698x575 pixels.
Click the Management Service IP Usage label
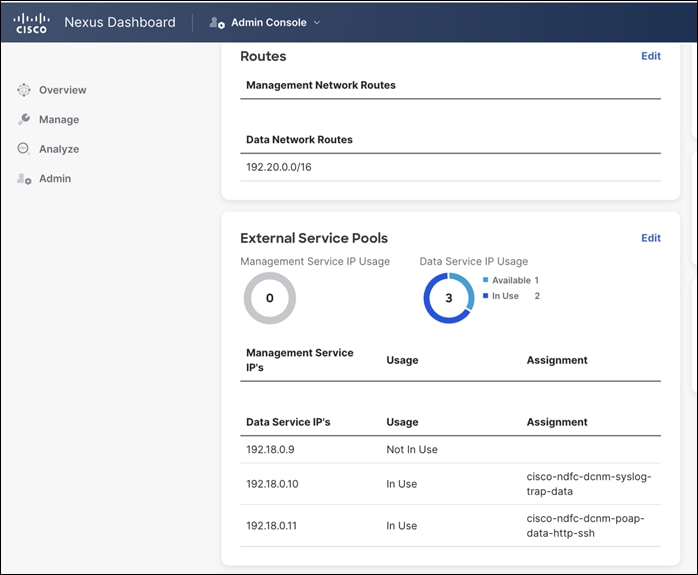pos(315,261)
